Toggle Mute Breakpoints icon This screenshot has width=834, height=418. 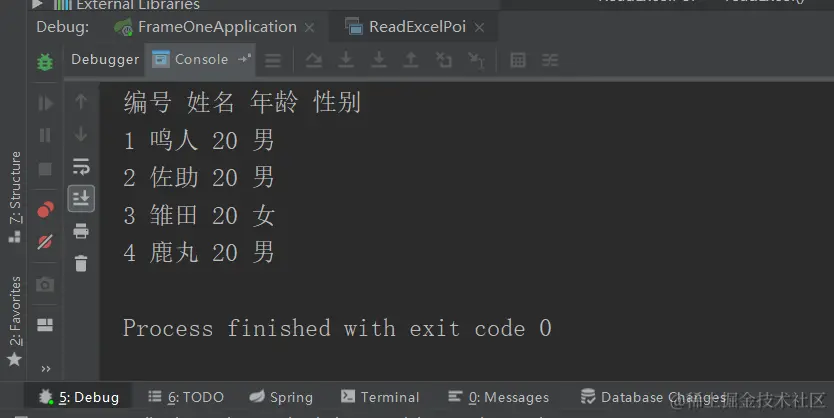[45, 242]
